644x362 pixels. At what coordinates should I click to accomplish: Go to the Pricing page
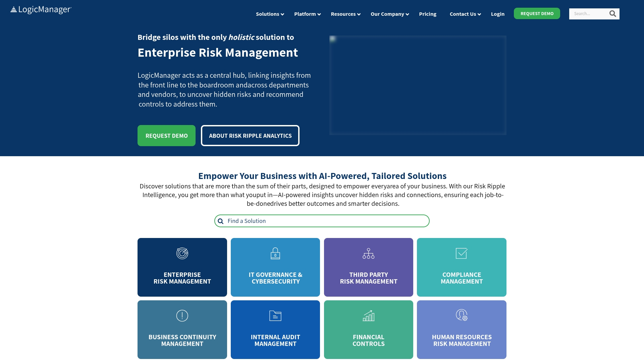click(x=428, y=14)
